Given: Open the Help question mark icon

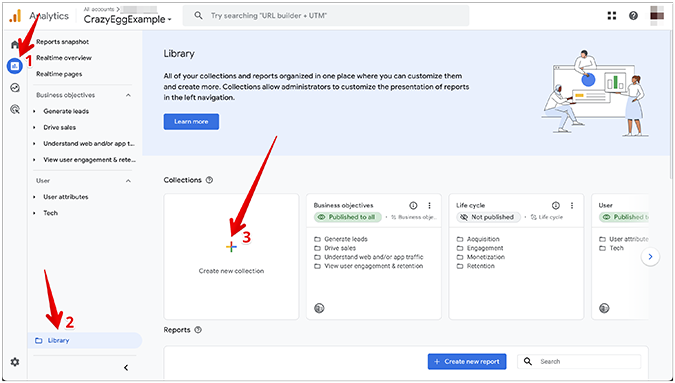Looking at the screenshot, I should click(x=633, y=15).
